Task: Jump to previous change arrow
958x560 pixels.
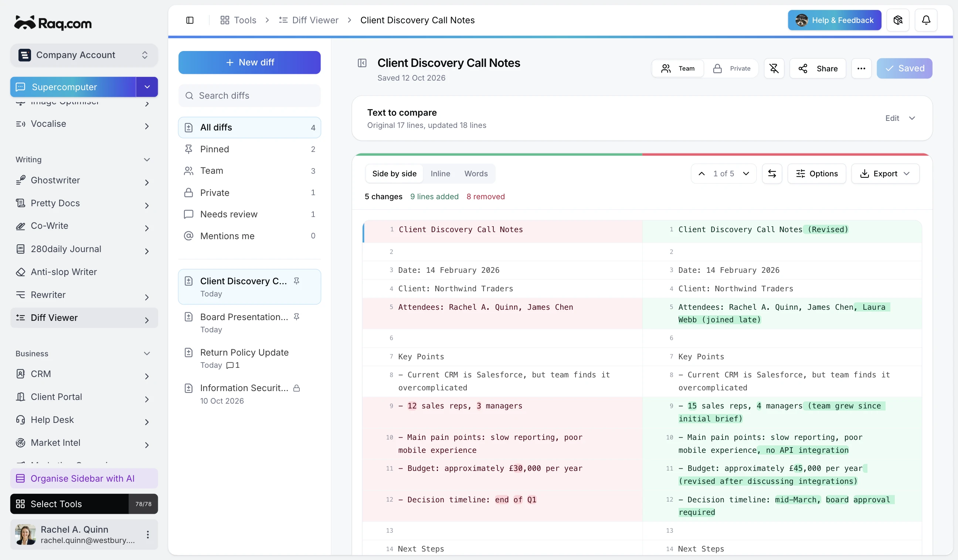Action: [701, 174]
